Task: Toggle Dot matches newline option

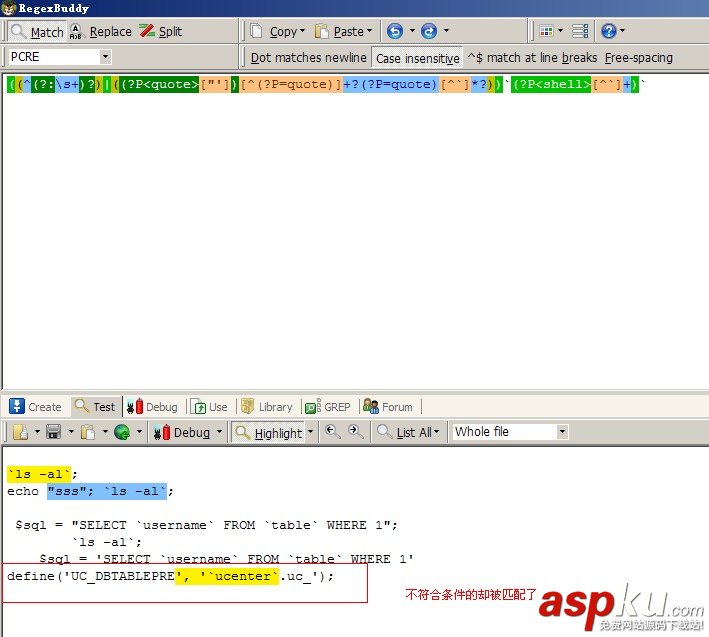Action: 308,58
